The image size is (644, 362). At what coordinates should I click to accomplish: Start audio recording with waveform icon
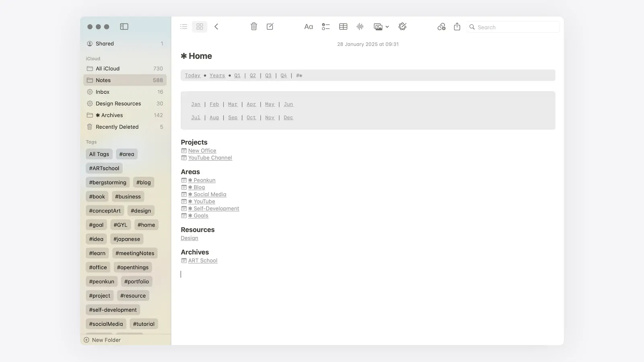[360, 27]
